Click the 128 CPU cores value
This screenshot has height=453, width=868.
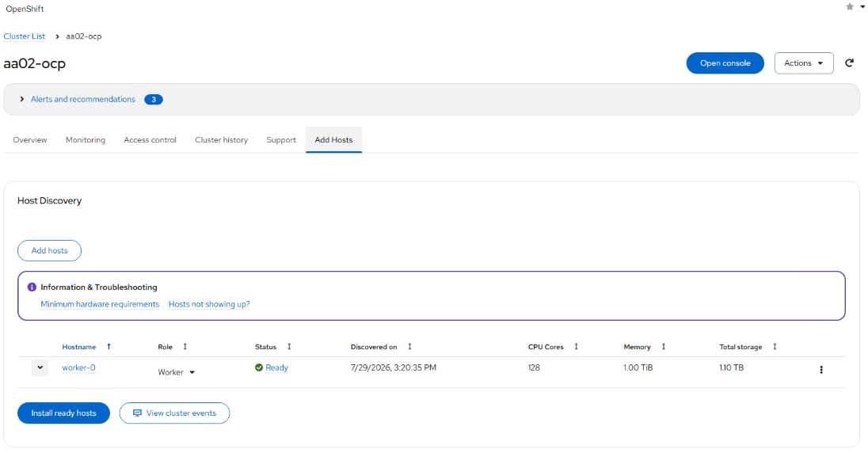[534, 367]
